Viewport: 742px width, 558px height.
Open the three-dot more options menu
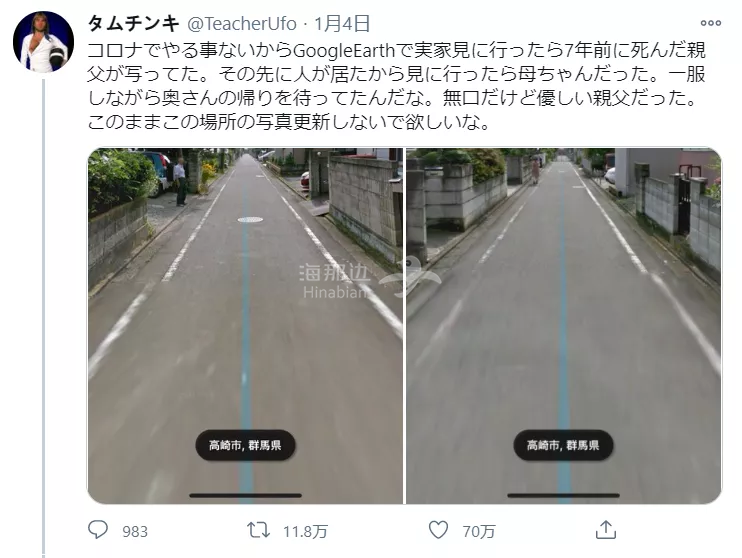click(x=711, y=23)
